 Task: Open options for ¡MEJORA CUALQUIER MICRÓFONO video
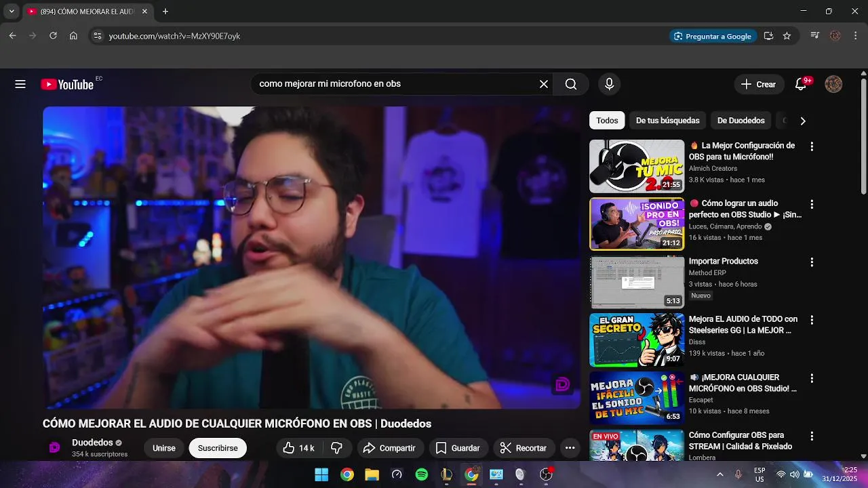tap(812, 378)
